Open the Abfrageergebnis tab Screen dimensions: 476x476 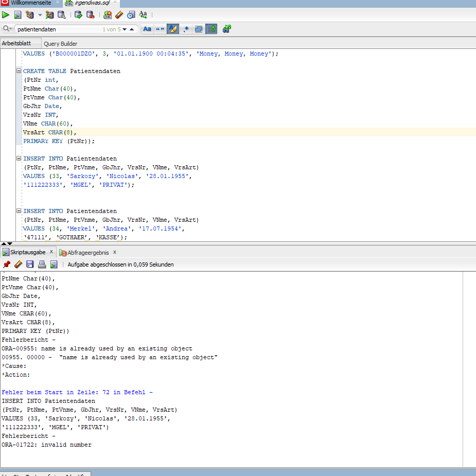click(86, 253)
